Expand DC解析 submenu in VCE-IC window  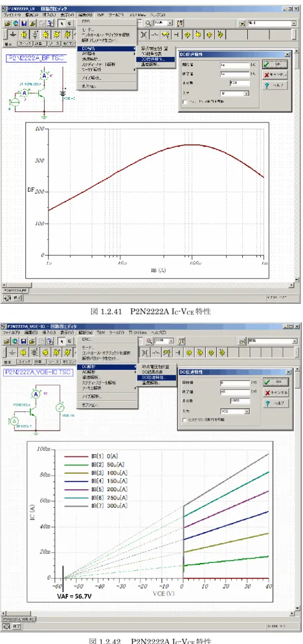click(107, 367)
